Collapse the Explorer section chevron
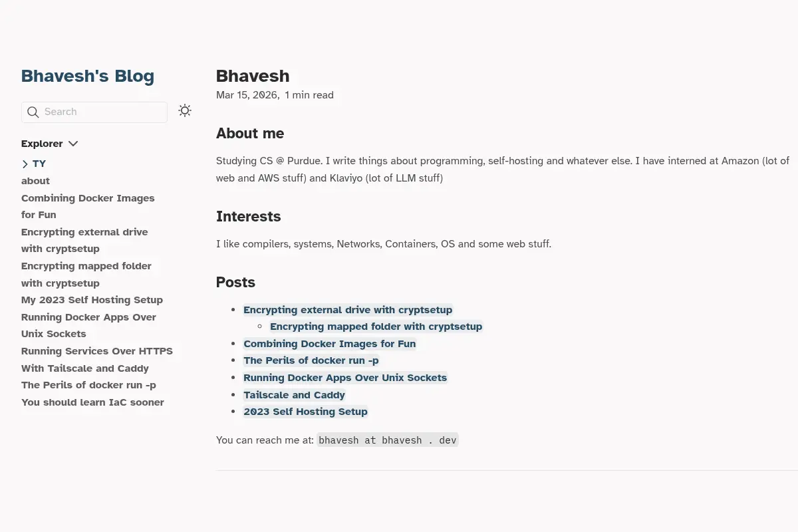The height and width of the screenshot is (532, 798). (x=73, y=144)
